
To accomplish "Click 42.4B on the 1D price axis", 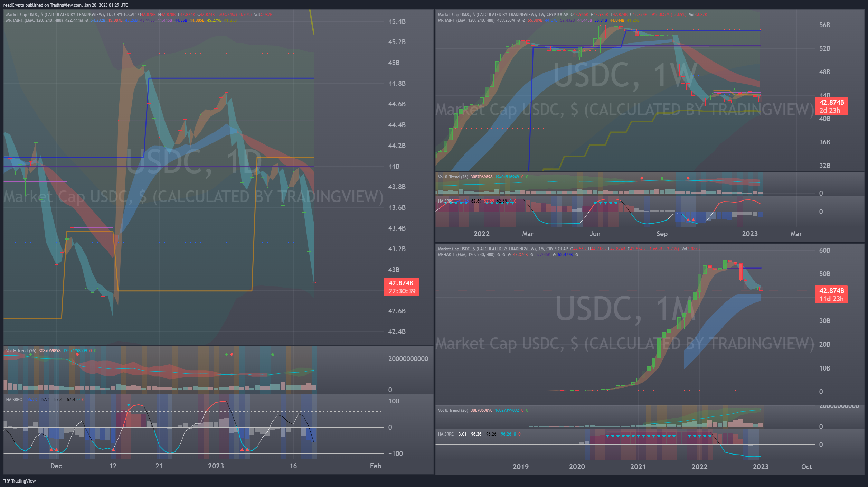I will pyautogui.click(x=397, y=331).
